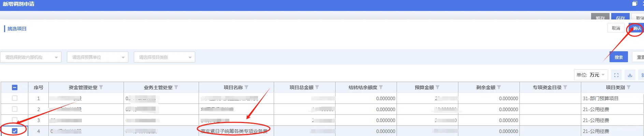Click project name 落实紧日子统筹各类专项业务费

tap(234, 131)
